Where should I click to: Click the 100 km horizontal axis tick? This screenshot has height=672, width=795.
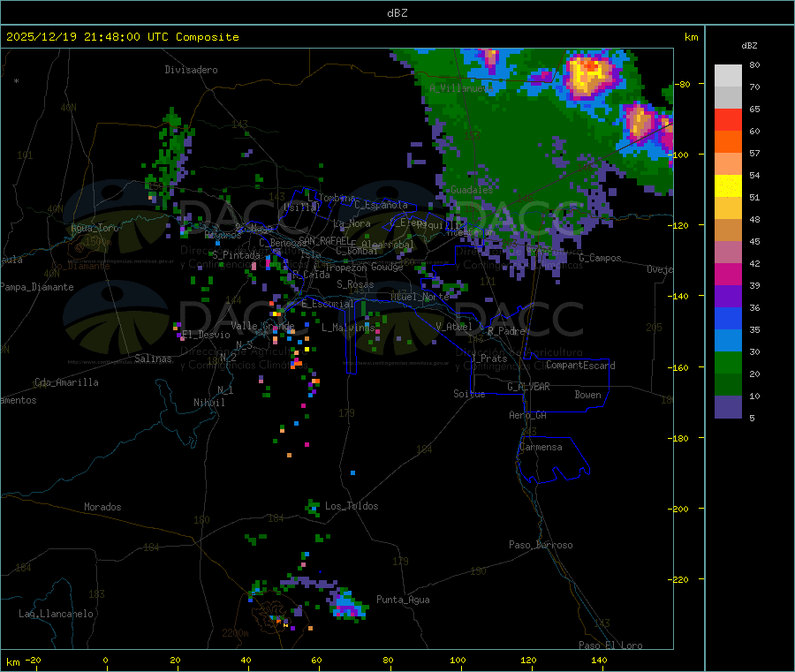(458, 660)
